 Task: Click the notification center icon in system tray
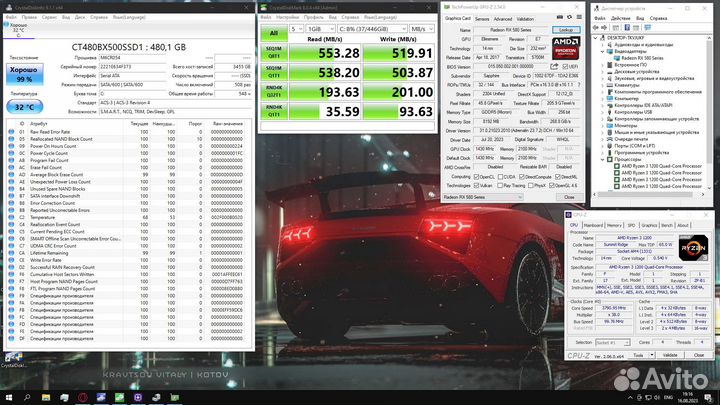[709, 398]
